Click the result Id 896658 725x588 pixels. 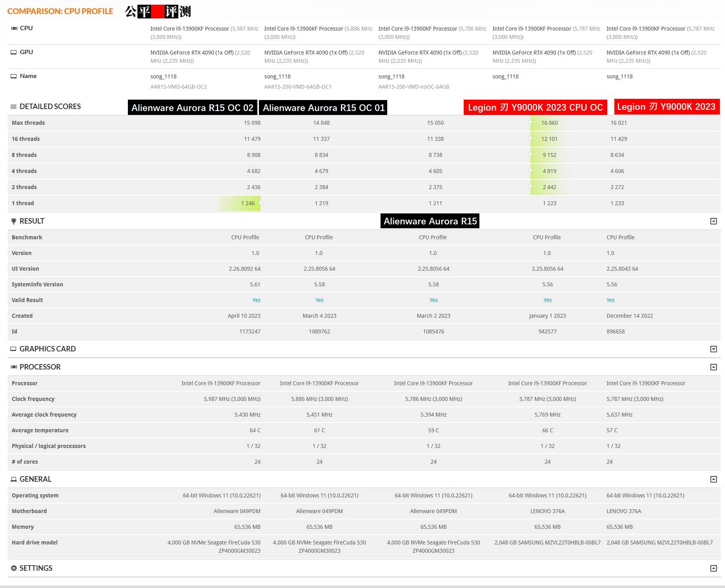[616, 331]
